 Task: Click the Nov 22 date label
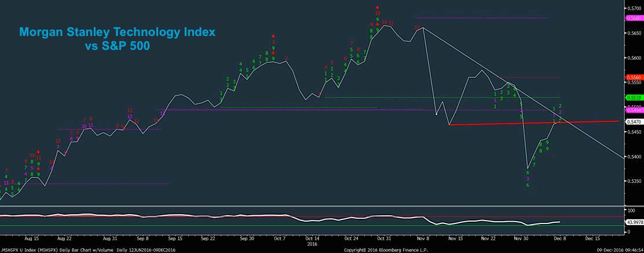[488, 238]
